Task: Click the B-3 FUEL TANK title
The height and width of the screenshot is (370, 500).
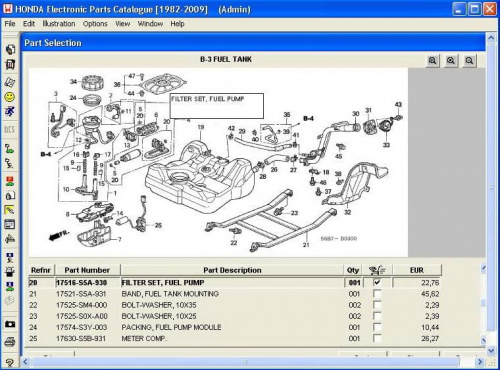Action: click(226, 59)
